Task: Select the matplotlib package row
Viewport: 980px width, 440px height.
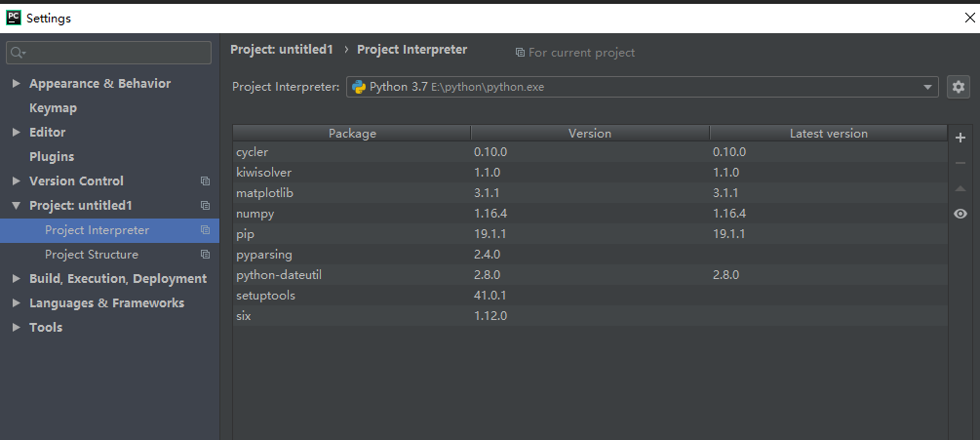Action: (590, 193)
